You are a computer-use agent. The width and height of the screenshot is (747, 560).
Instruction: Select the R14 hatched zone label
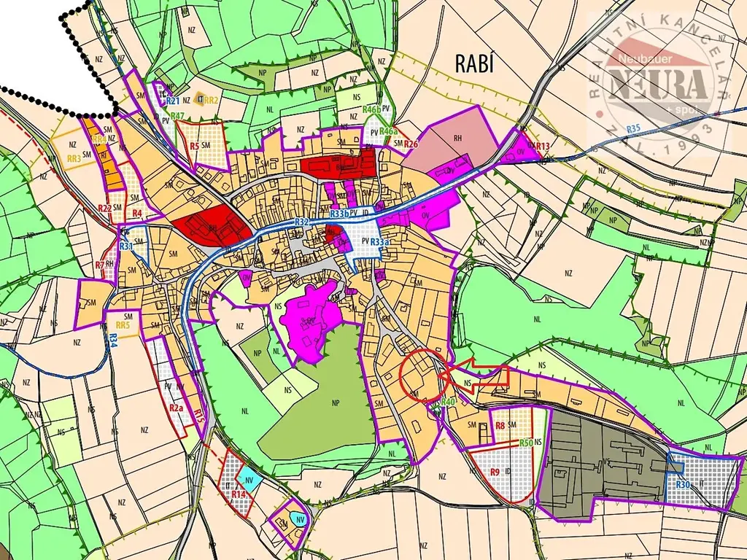click(x=238, y=494)
